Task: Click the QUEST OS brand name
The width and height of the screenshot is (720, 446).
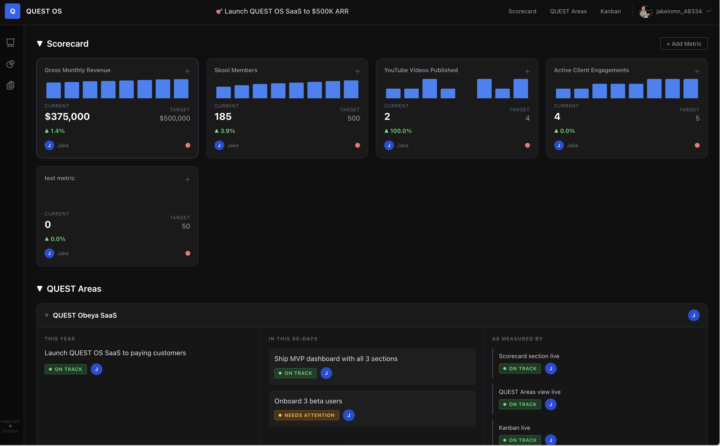Action: [x=44, y=11]
